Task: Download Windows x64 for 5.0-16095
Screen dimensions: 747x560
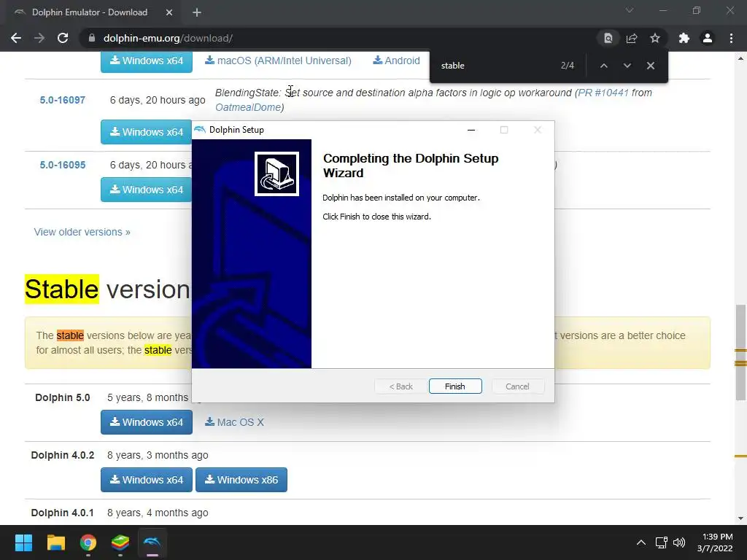Action: [146, 190]
